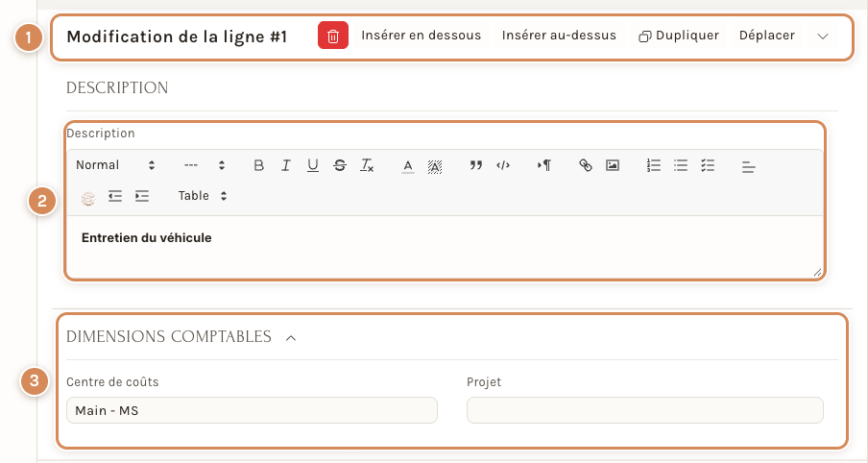Insert a code block

(x=503, y=165)
